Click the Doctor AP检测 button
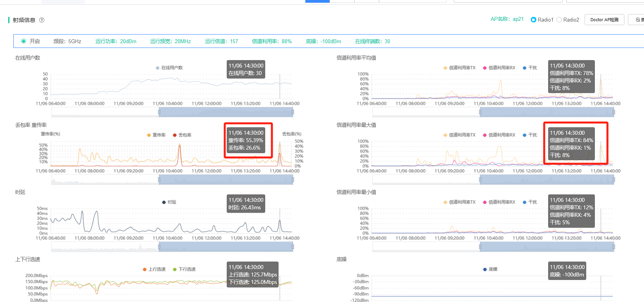 (604, 20)
